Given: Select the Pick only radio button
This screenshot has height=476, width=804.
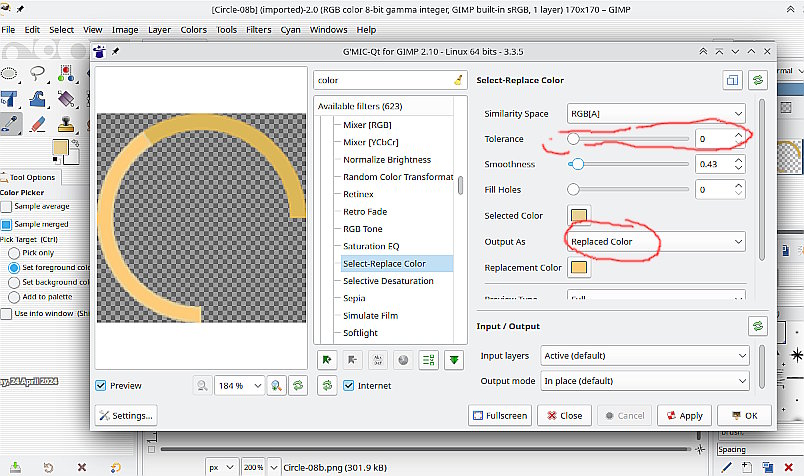Looking at the screenshot, I should (x=14, y=253).
